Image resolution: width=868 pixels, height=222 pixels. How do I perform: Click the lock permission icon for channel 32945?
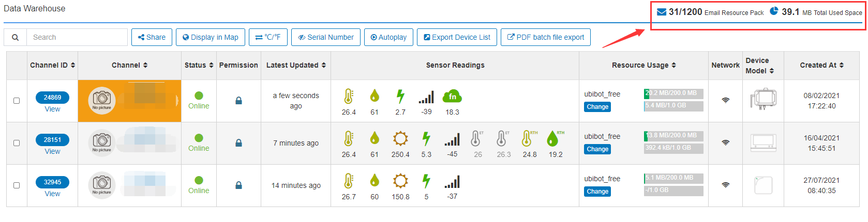point(238,185)
